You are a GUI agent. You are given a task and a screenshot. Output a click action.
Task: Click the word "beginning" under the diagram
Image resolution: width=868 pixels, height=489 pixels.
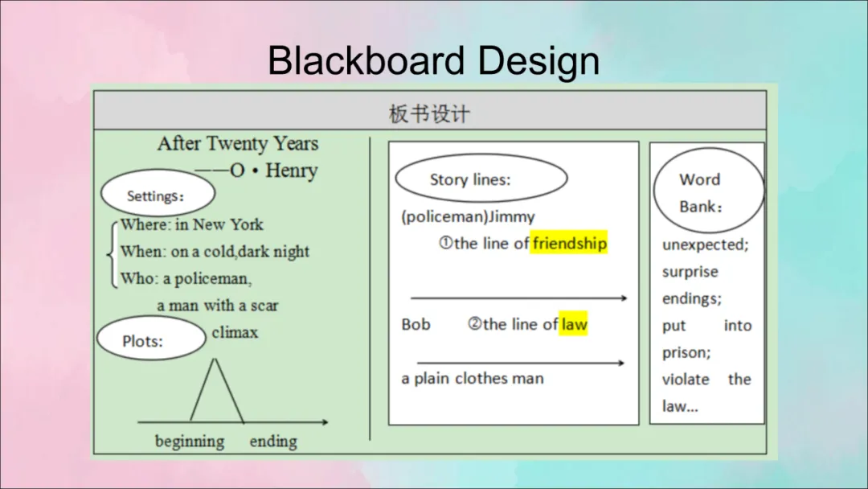tap(190, 442)
